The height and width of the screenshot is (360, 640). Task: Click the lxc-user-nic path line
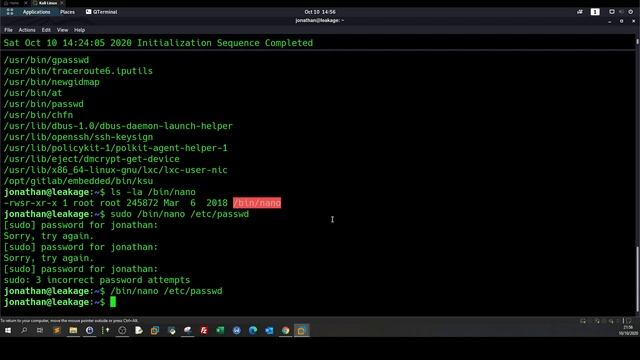point(116,170)
